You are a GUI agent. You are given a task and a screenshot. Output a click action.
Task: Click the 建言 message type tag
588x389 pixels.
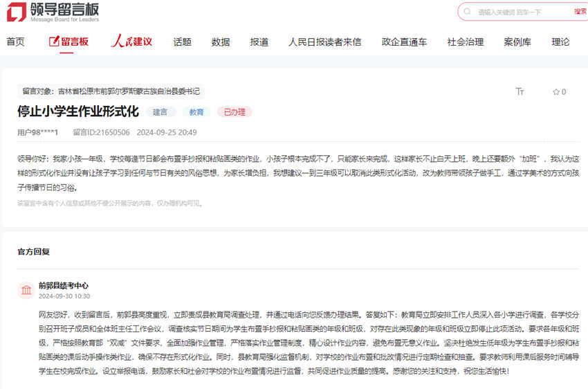[160, 111]
